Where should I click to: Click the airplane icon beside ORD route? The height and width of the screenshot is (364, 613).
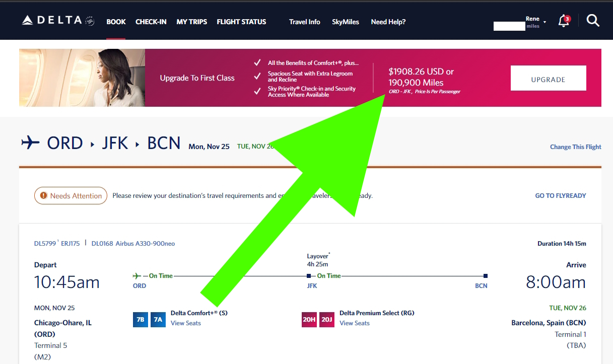[30, 143]
